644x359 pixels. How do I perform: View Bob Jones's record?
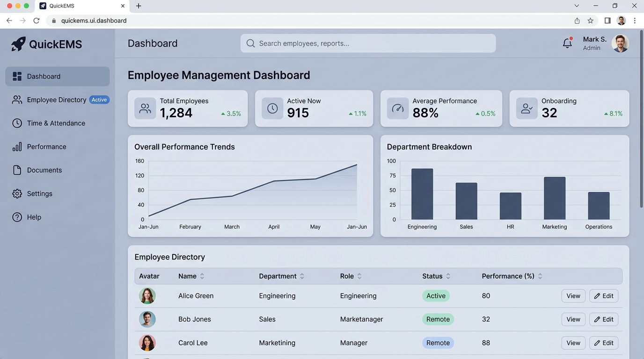point(573,319)
